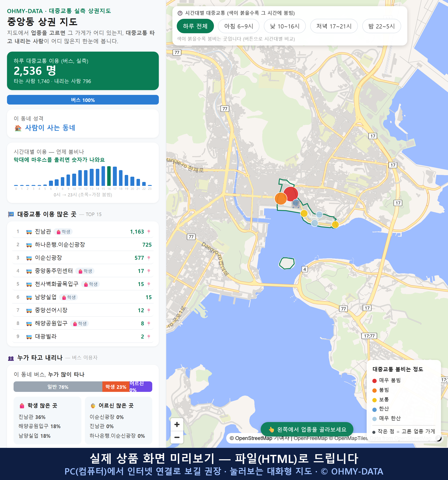Click location pin in 천사벽화골목입구 row
The image size is (448, 480).
coord(149,284)
